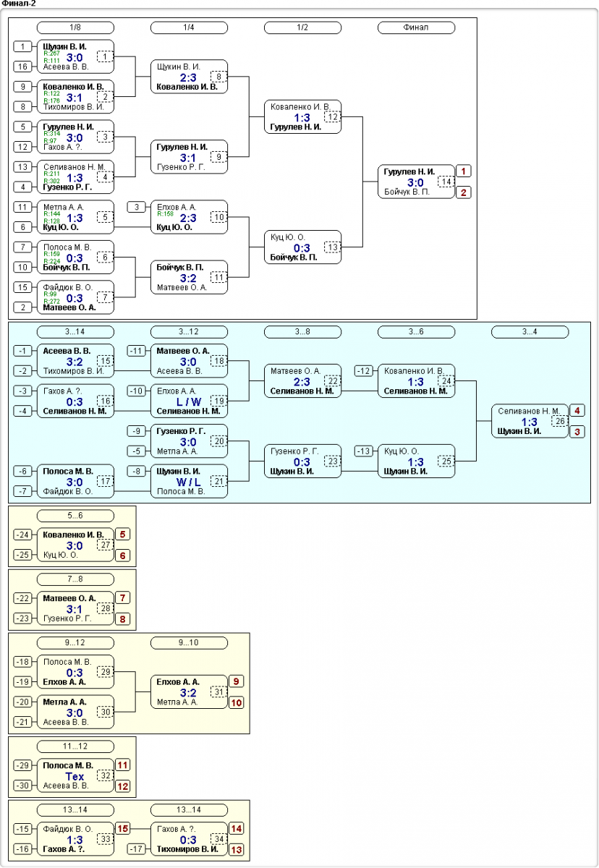Click Метла А. А. in match 30

(65, 702)
